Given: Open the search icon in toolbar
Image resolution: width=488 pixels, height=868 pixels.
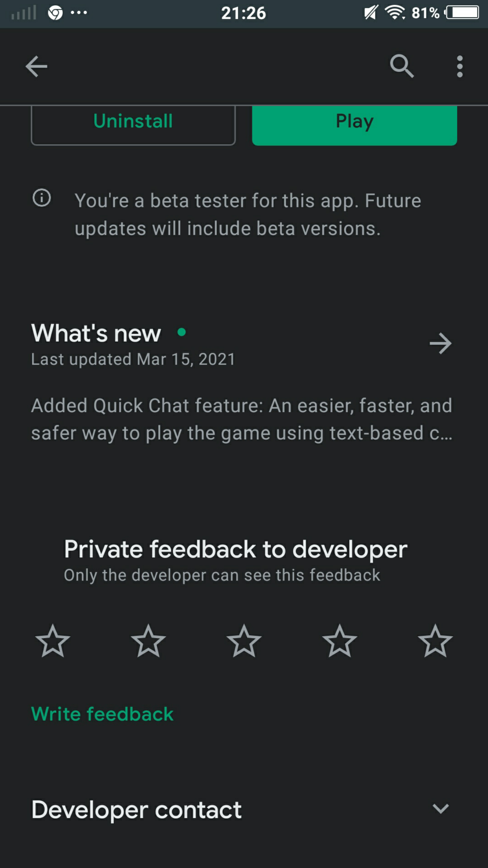Looking at the screenshot, I should [402, 66].
